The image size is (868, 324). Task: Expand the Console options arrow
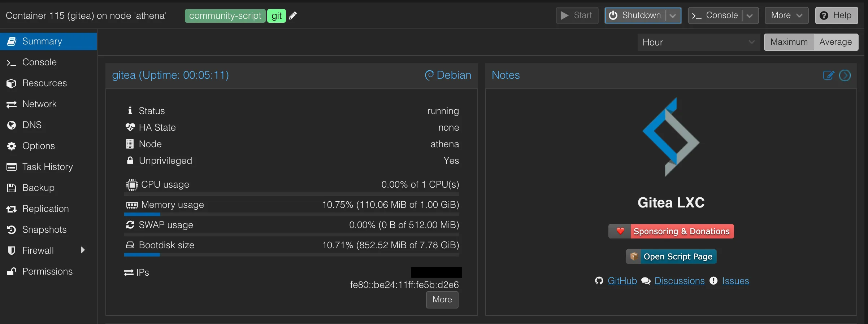tap(750, 16)
